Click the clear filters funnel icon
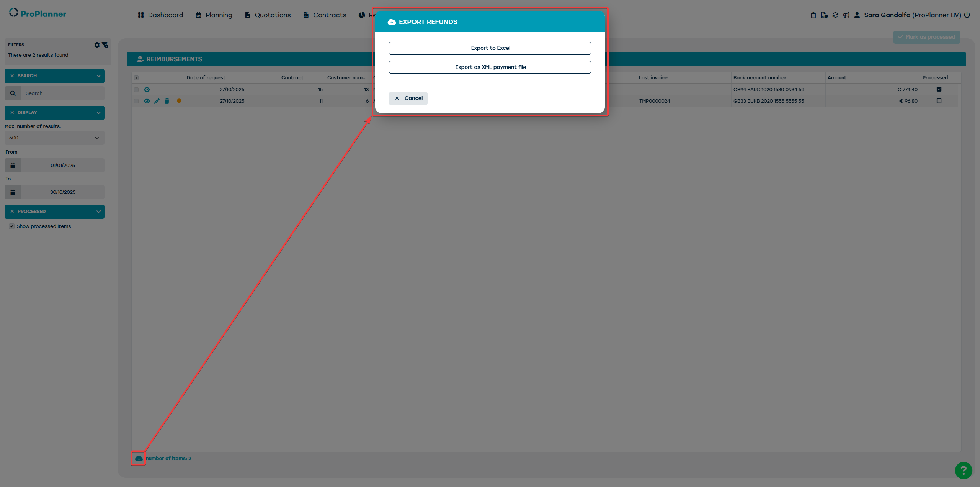 click(x=105, y=45)
